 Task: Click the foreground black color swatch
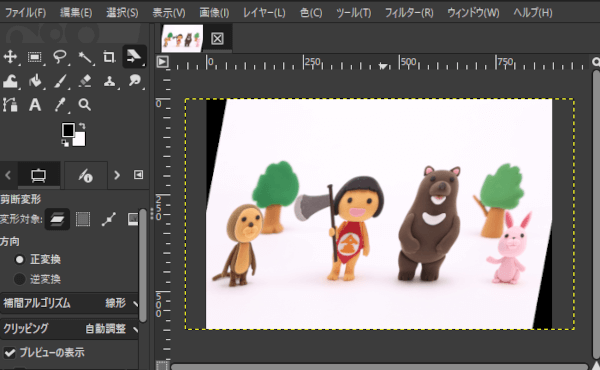click(68, 130)
